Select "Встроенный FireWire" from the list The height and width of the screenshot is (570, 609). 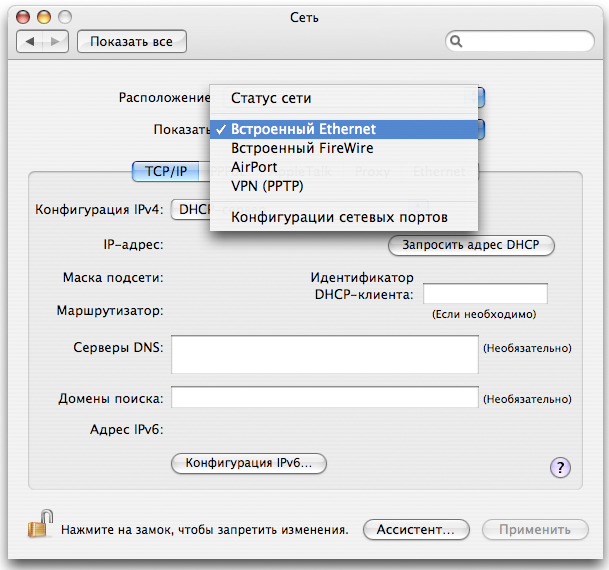pos(301,148)
